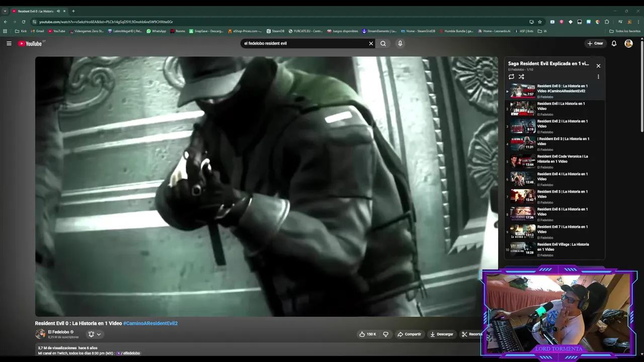Expand subscription options chevron next to bell
The width and height of the screenshot is (644, 362).
pos(99,334)
